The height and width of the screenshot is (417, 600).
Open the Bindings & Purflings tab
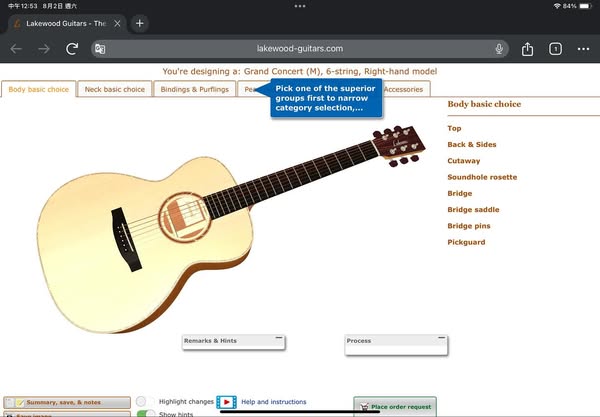coord(194,90)
